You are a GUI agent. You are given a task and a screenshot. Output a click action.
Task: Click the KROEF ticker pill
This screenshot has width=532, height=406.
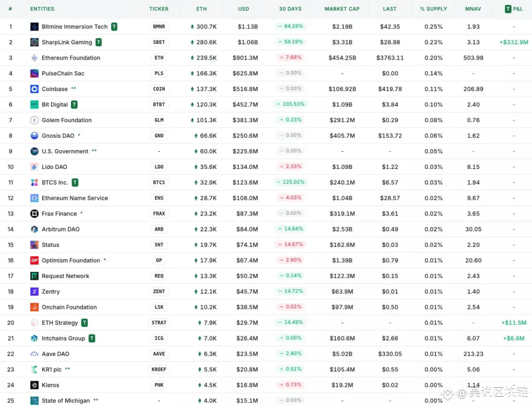click(159, 370)
